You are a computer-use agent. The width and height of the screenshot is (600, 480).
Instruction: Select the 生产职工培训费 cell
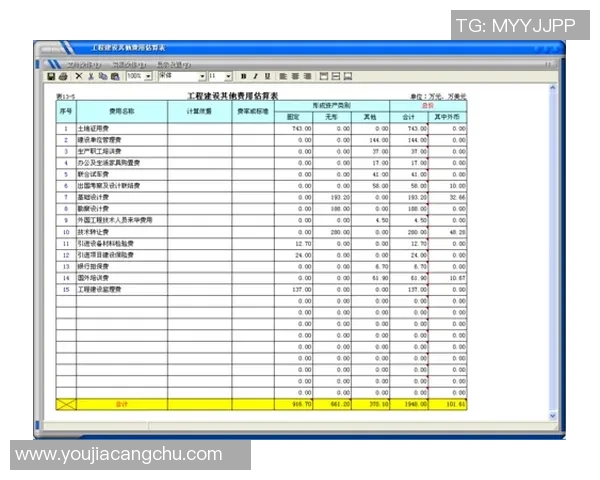coord(122,152)
